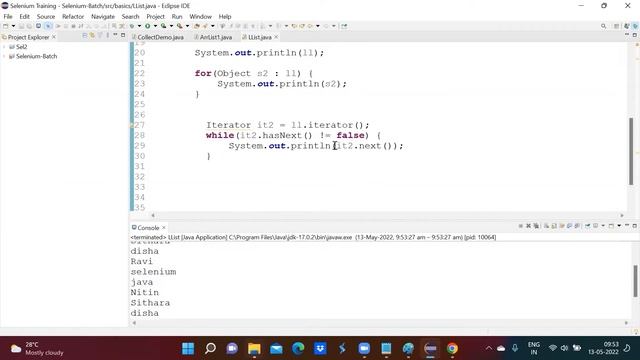The image size is (640, 360).
Task: Open the External Tools dropdown arrow
Action: tap(187, 26)
